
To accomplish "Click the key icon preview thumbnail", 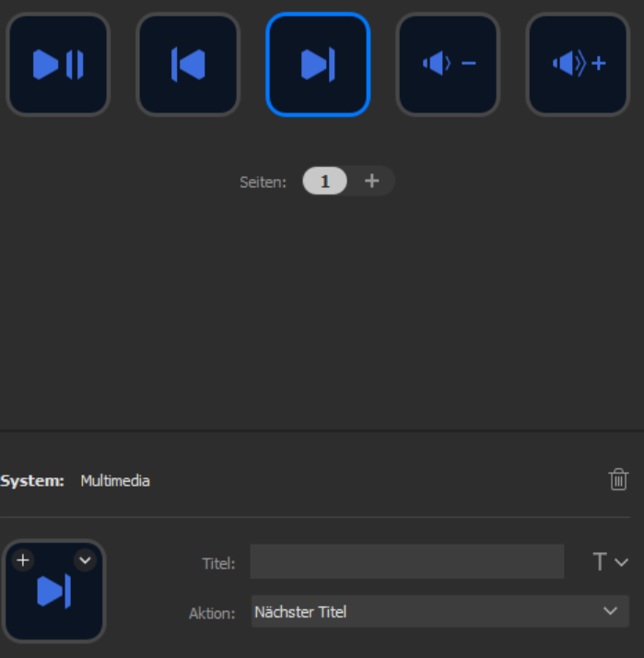I will pos(53,592).
